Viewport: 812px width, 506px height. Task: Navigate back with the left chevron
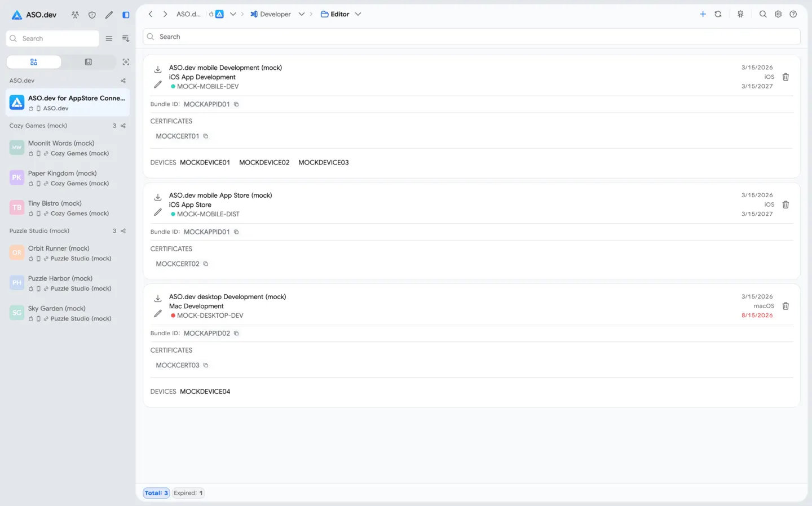point(151,14)
